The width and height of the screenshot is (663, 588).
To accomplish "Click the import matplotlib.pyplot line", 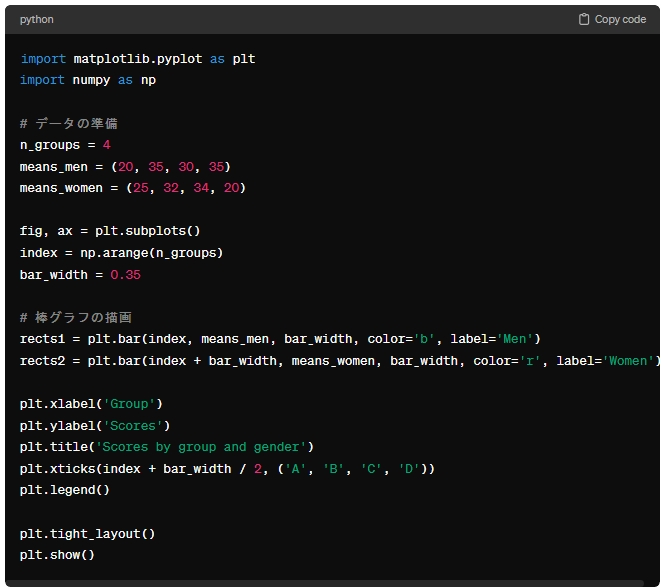I will (138, 59).
